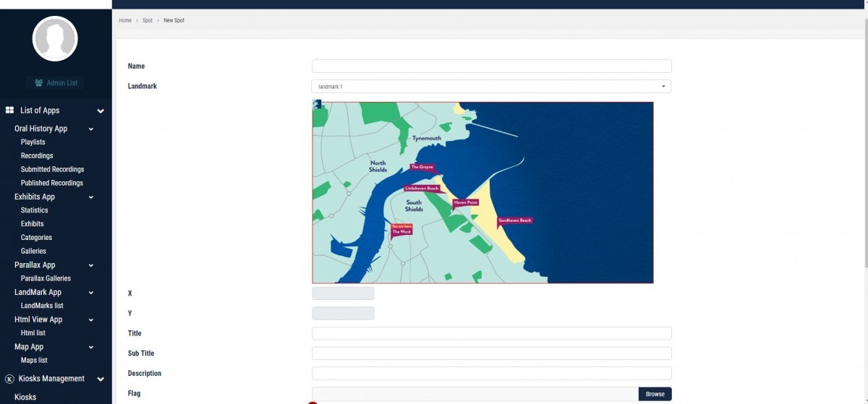Image resolution: width=868 pixels, height=404 pixels.
Task: Open Published Recordings in sidebar
Action: [52, 183]
